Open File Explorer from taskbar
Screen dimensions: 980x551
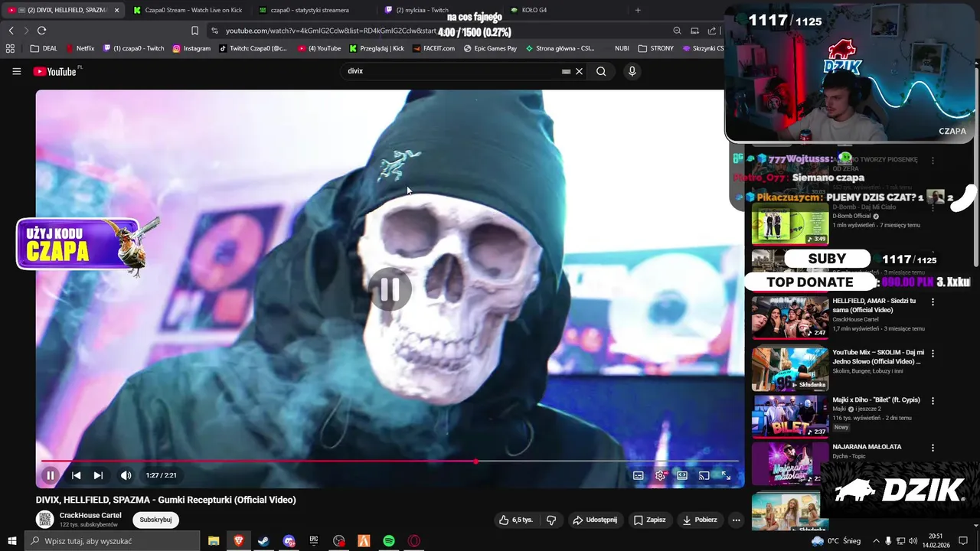coord(214,541)
